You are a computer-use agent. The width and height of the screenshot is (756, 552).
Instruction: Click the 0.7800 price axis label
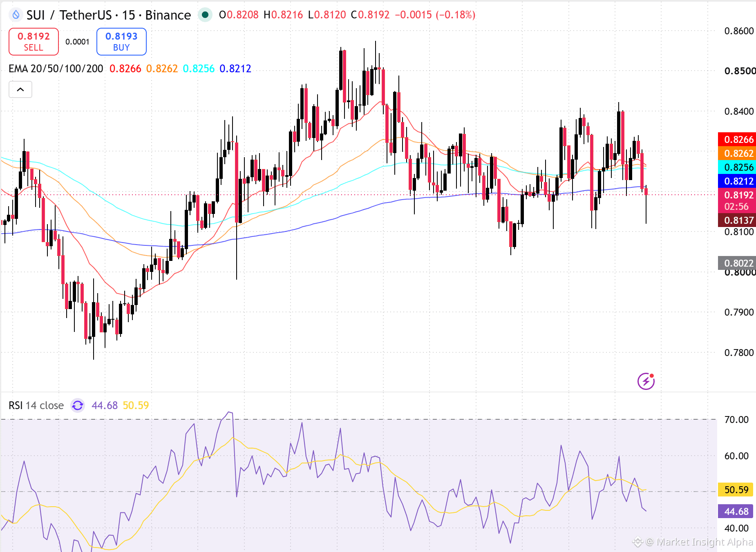(x=739, y=353)
